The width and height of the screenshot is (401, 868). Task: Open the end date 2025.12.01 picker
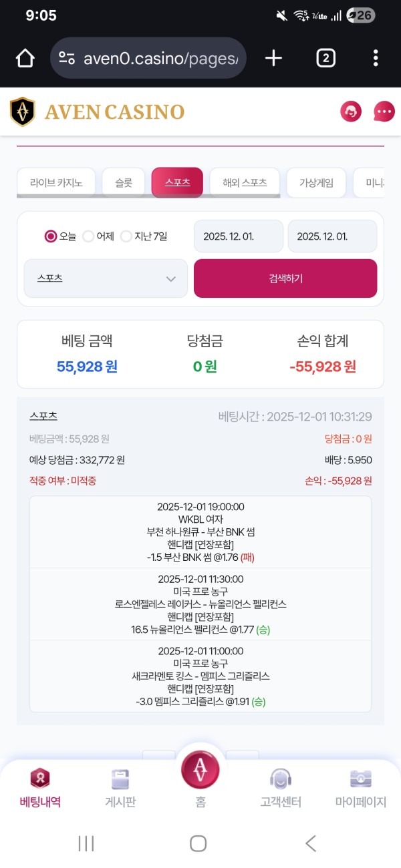pos(332,236)
